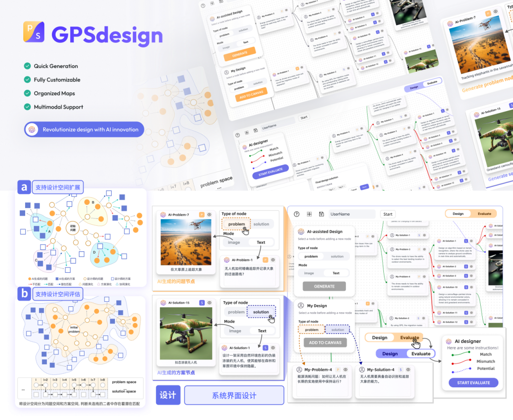Click the help question-mark icon left of the upright UserName field

click(296, 214)
